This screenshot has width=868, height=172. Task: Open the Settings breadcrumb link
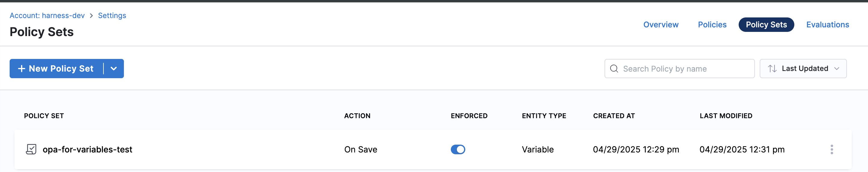(x=112, y=16)
